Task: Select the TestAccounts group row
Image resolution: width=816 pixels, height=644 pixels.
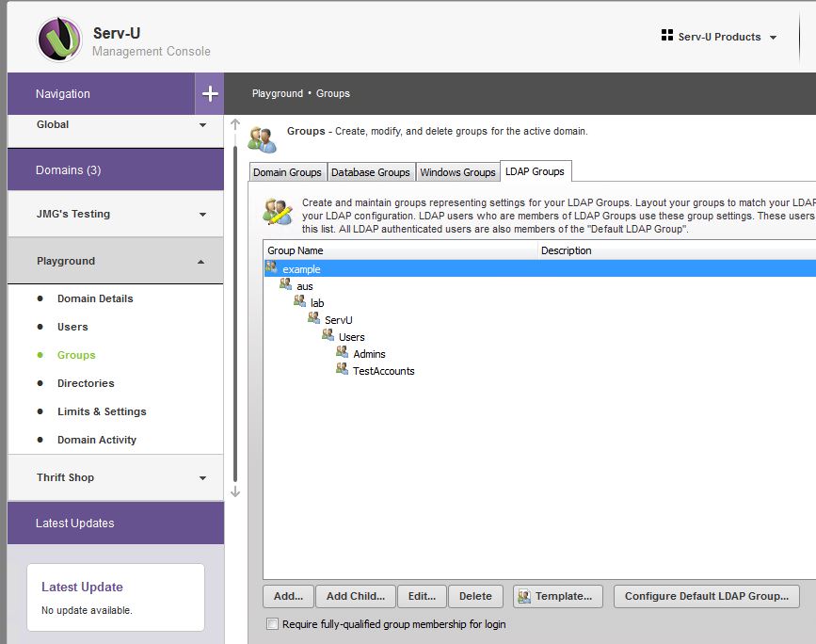Action: coord(540,371)
